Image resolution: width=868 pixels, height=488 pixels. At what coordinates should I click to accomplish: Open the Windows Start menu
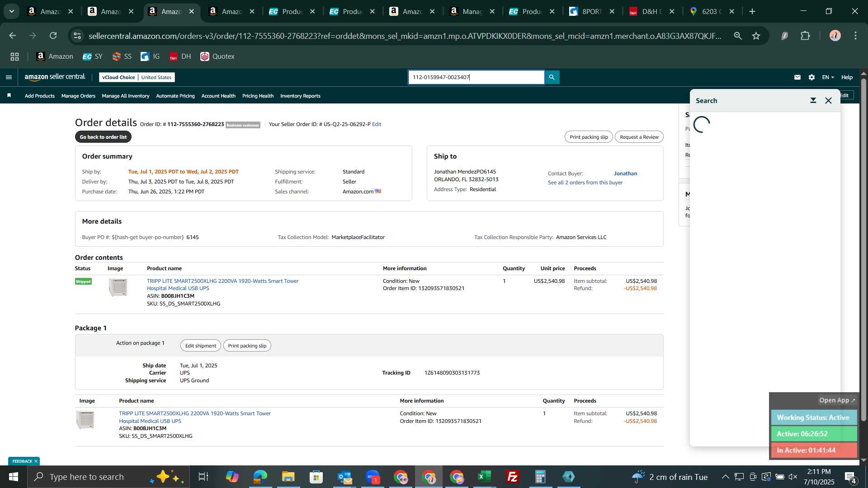pyautogui.click(x=14, y=477)
